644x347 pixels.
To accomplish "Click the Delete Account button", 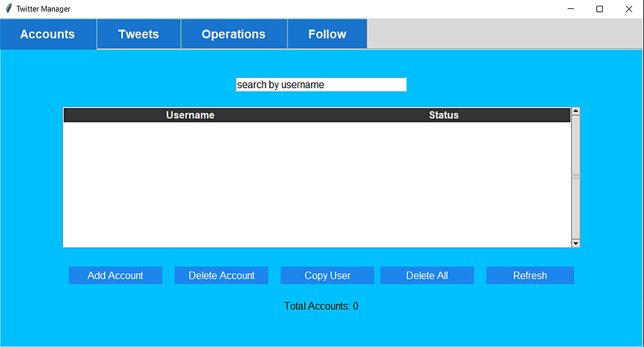I will coord(222,276).
